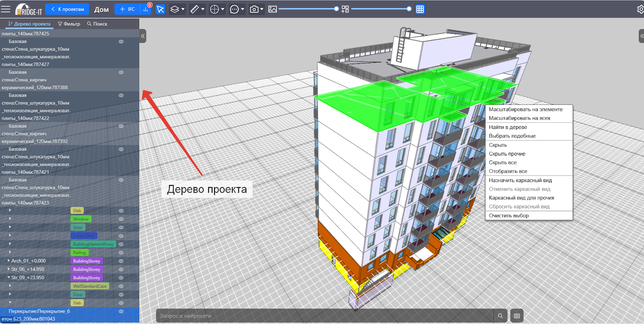
Task: Select Скрыть прочие in context menu
Action: coord(507,154)
